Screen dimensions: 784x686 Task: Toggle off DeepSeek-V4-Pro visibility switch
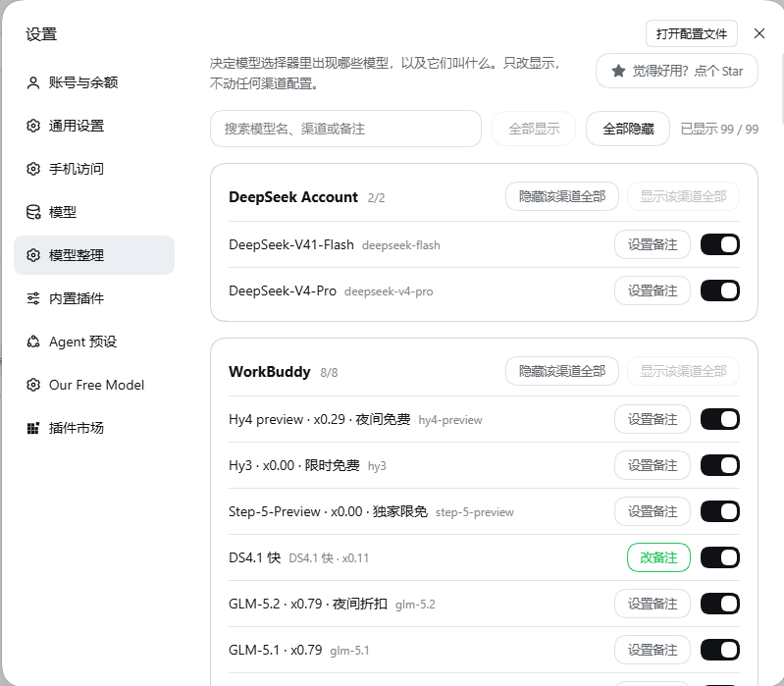tap(719, 290)
